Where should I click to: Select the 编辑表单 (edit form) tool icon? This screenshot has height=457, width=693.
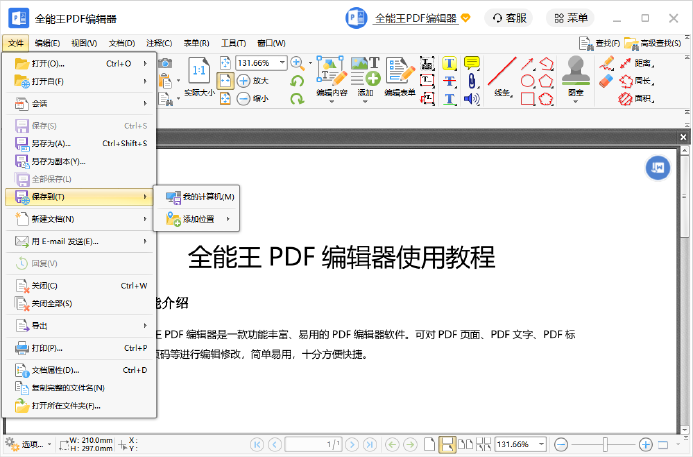tap(400, 70)
